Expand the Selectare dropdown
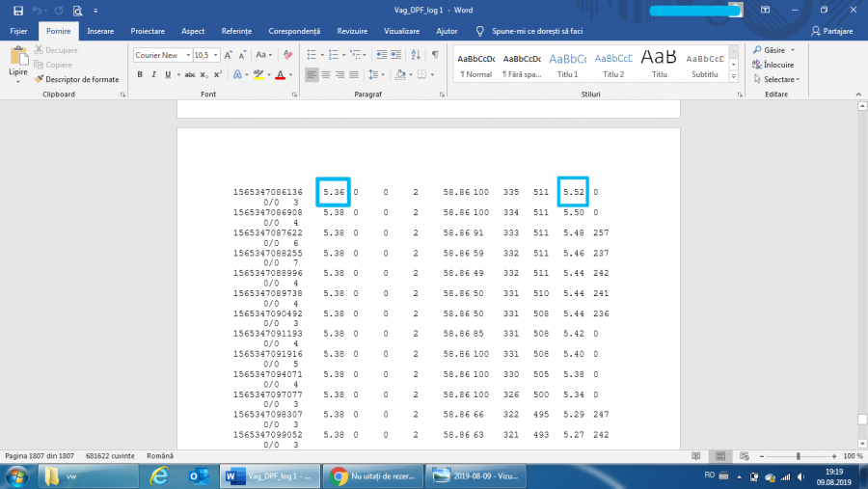This screenshot has height=489, width=868. 781,79
